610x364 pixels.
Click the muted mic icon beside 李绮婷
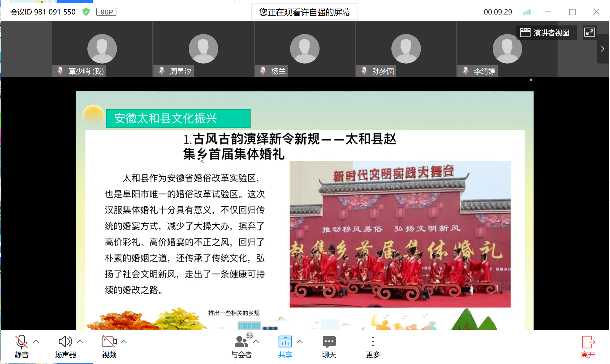click(x=466, y=71)
